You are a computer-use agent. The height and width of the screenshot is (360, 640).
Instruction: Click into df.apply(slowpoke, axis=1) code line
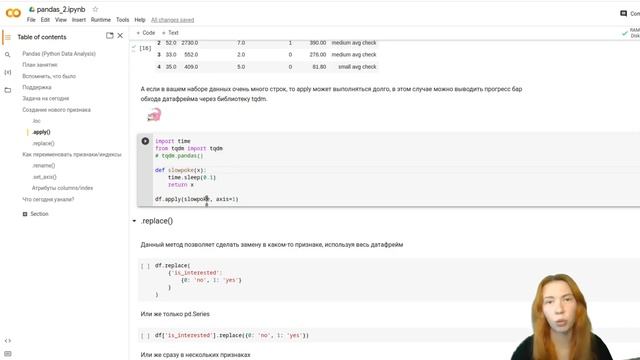[196, 199]
